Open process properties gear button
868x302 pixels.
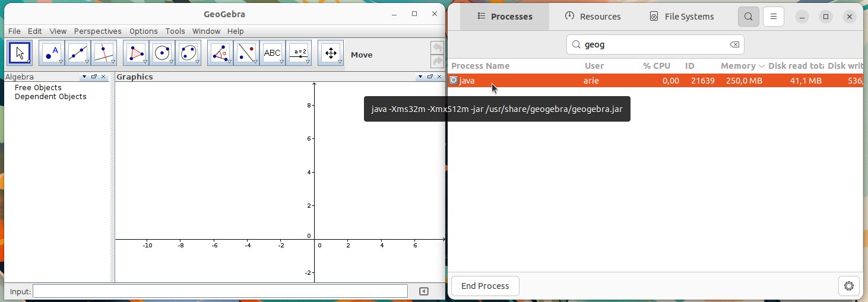849,286
